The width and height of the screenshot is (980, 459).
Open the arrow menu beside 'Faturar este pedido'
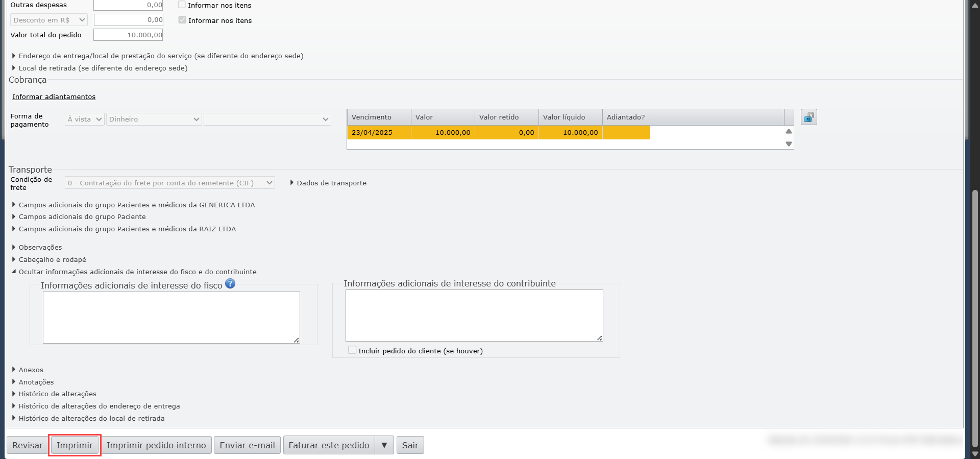[x=384, y=445]
